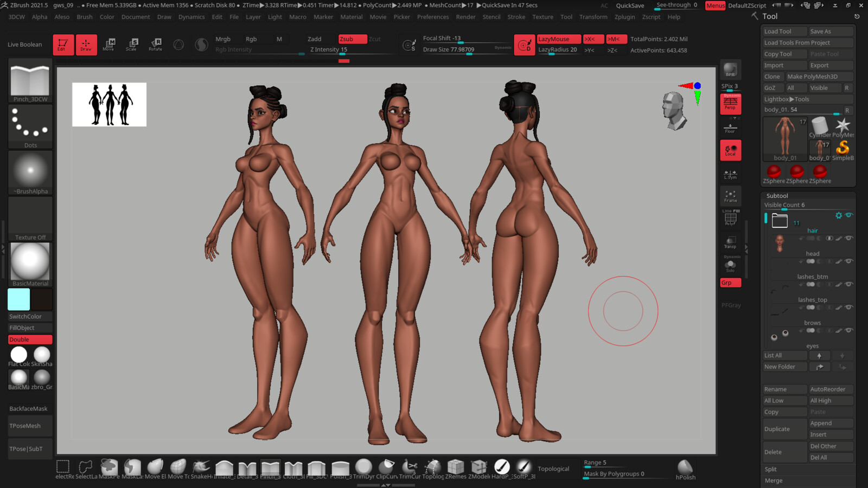Image resolution: width=868 pixels, height=488 pixels.
Task: Open current brush Pinch_3DCW picker
Action: pos(30,81)
